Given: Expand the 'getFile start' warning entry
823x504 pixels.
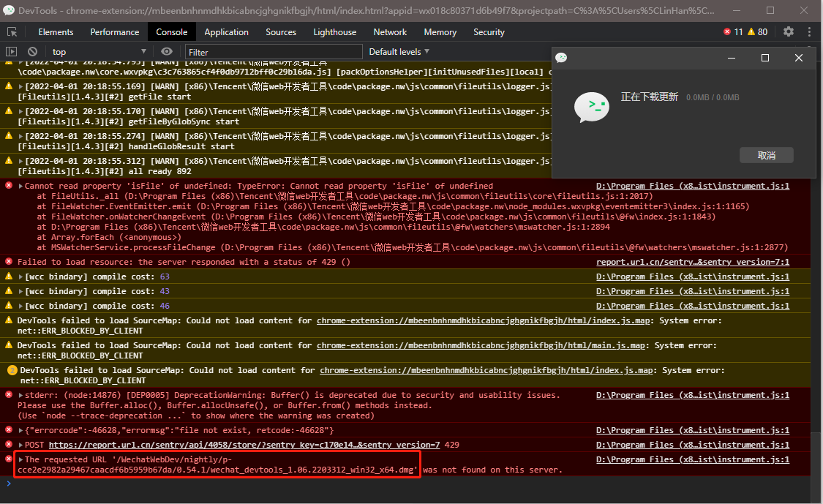Looking at the screenshot, I should 21,86.
